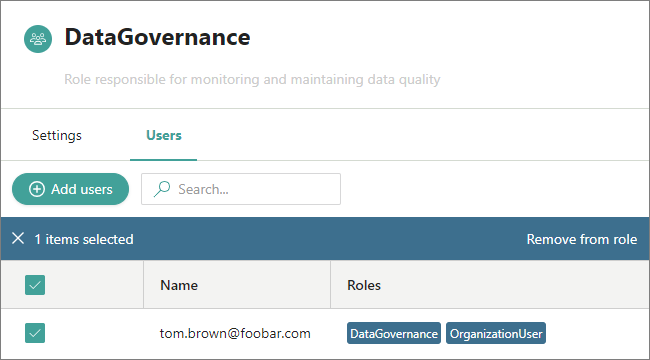Click the Add users button
The height and width of the screenshot is (360, 650).
tap(70, 189)
